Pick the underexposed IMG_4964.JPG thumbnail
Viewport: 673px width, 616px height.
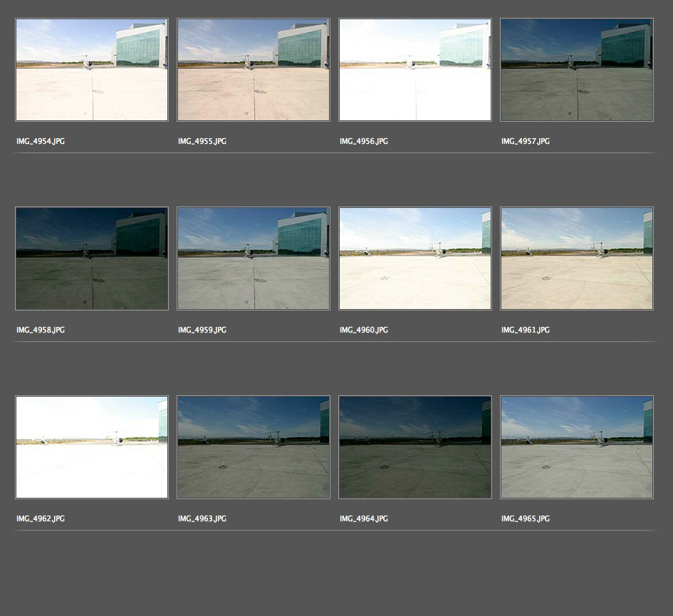click(x=415, y=447)
